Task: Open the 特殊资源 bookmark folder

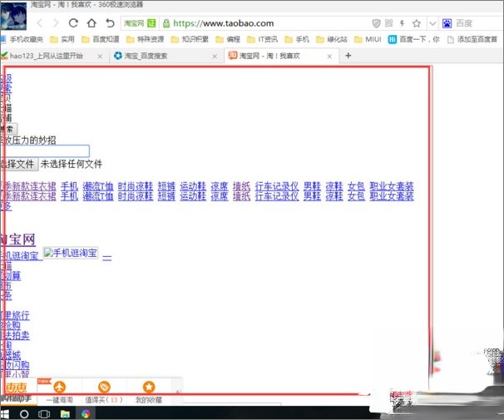Action: point(145,40)
